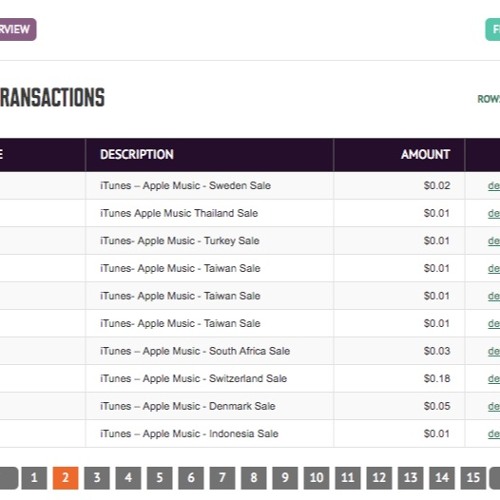
Task: Select current page 2 button
Action: [65, 478]
